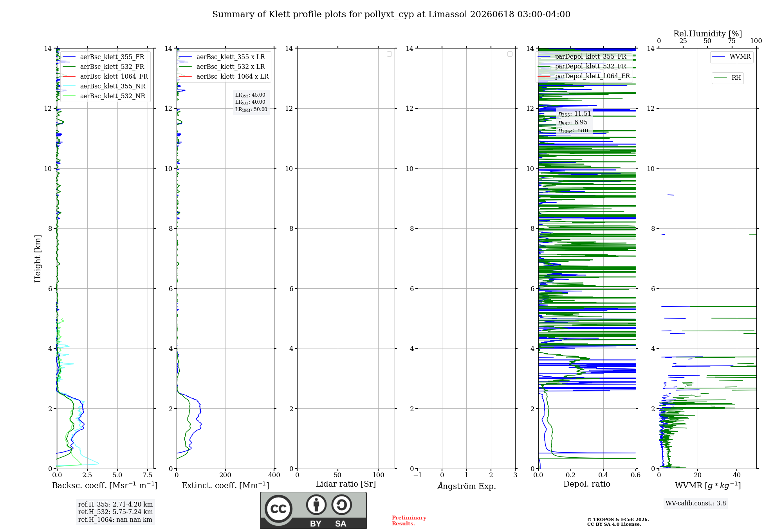
Task: Click the BY attribution person icon
Action: [x=316, y=505]
